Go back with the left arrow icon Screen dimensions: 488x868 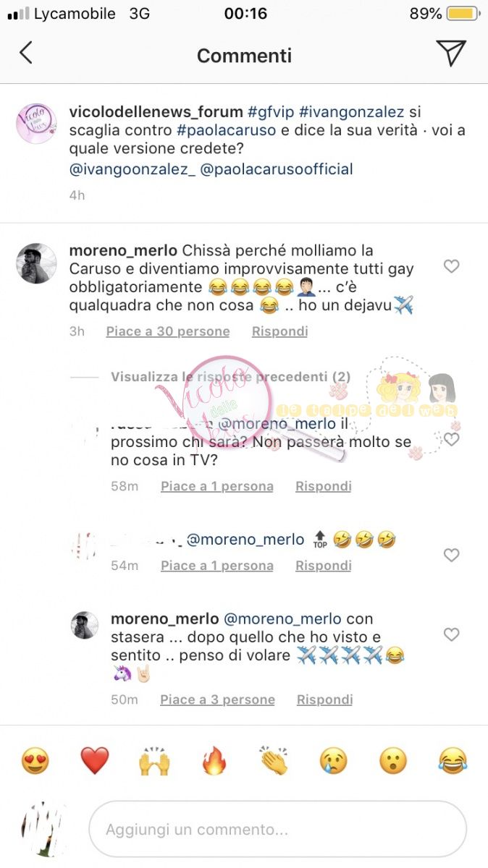click(26, 53)
